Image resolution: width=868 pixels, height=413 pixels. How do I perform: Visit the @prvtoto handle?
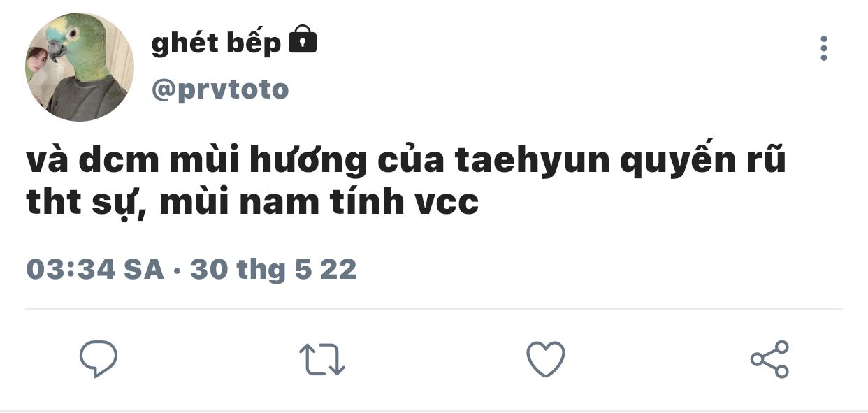(219, 89)
